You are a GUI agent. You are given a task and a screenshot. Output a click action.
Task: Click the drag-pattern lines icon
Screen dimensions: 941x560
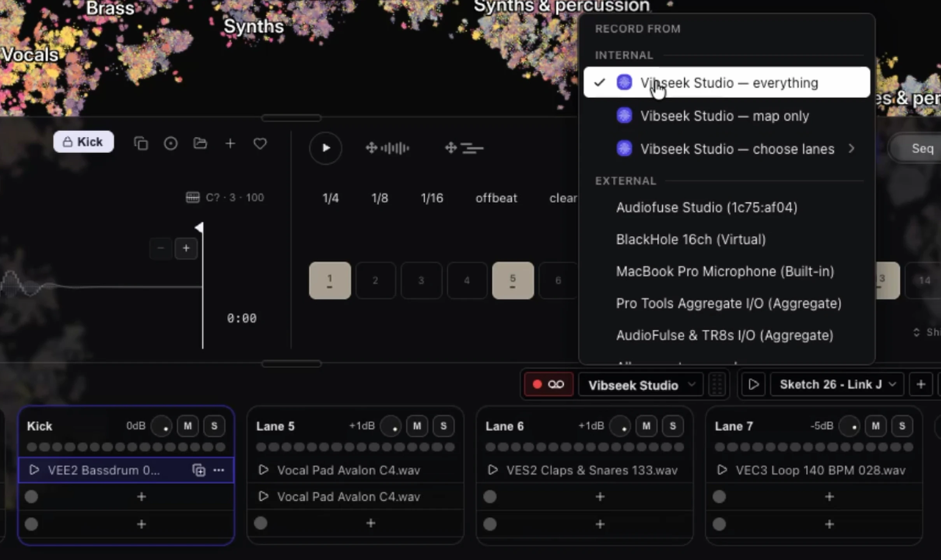464,148
